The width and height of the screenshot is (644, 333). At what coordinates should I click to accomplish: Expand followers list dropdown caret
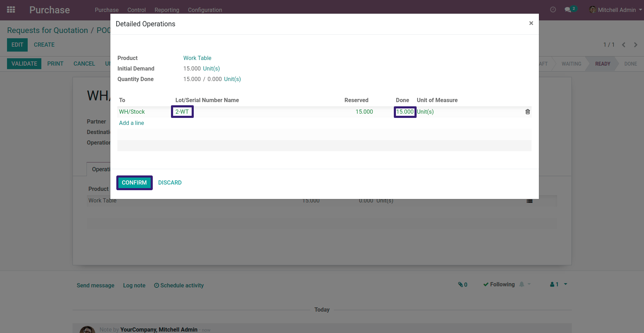point(566,284)
